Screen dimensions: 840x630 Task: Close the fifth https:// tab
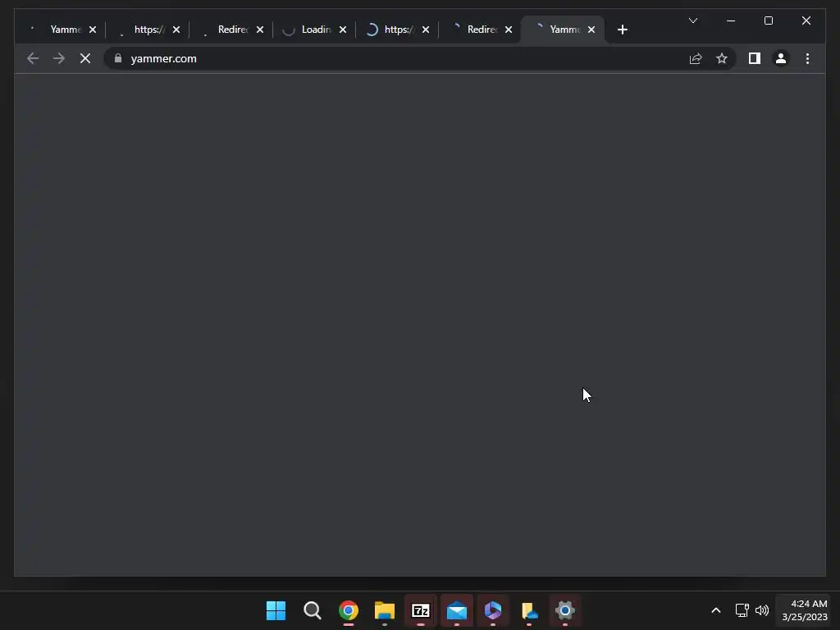pyautogui.click(x=426, y=30)
